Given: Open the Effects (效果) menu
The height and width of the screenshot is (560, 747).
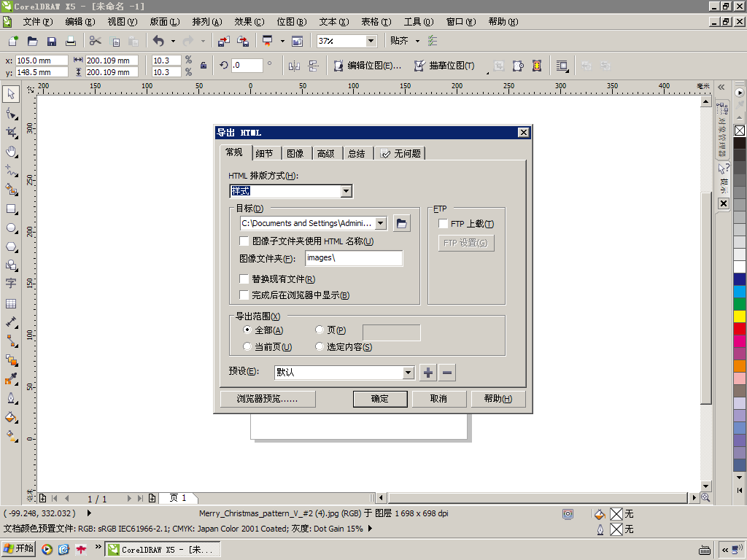Looking at the screenshot, I should tap(249, 22).
